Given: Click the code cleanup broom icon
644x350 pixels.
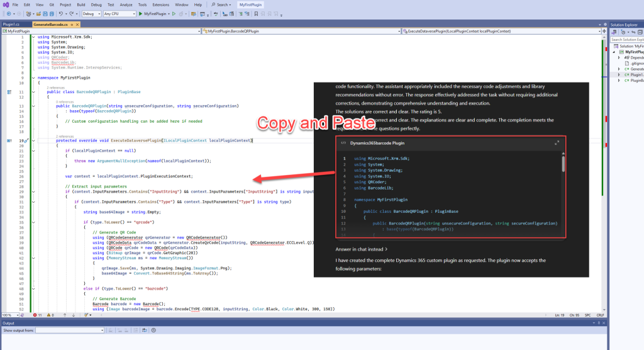Looking at the screenshot, I should coord(86,315).
